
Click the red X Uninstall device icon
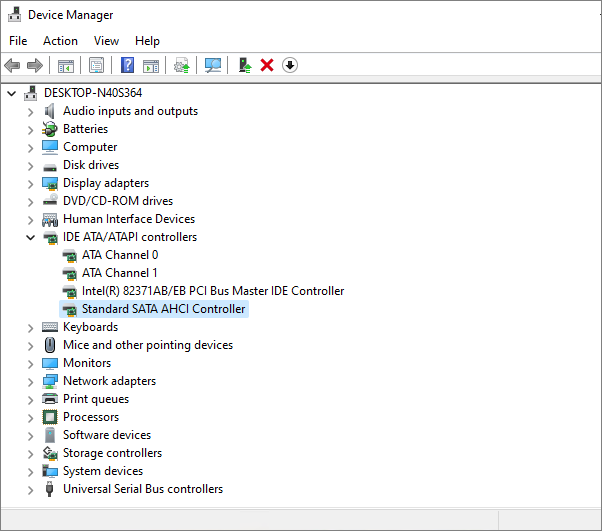(x=267, y=65)
